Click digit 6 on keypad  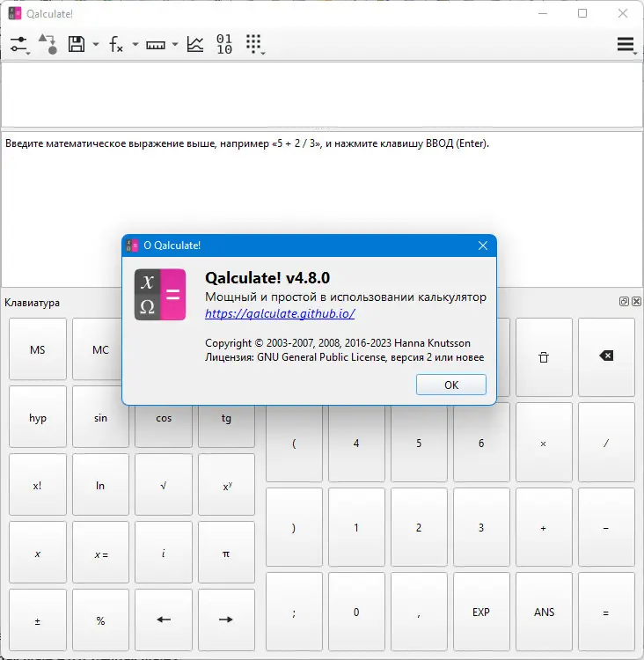tap(481, 444)
